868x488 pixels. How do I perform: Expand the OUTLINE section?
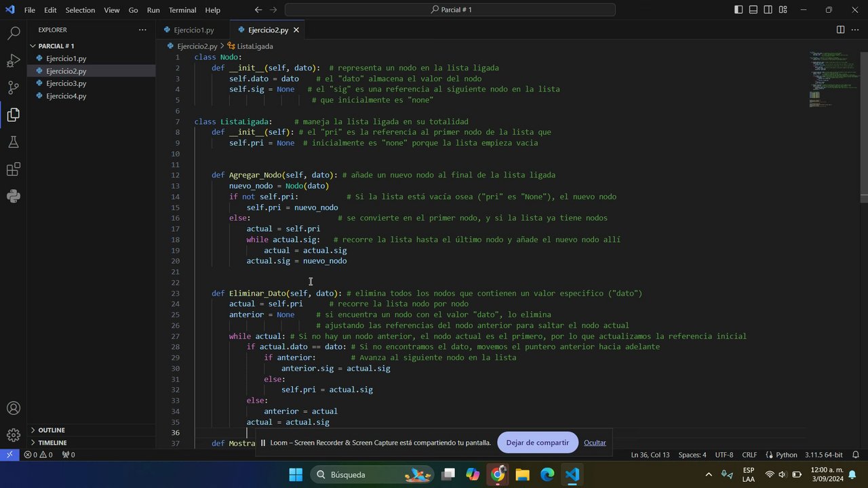[x=52, y=430]
